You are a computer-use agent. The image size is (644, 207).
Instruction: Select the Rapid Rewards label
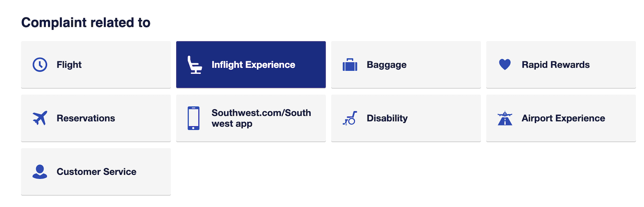tap(555, 65)
